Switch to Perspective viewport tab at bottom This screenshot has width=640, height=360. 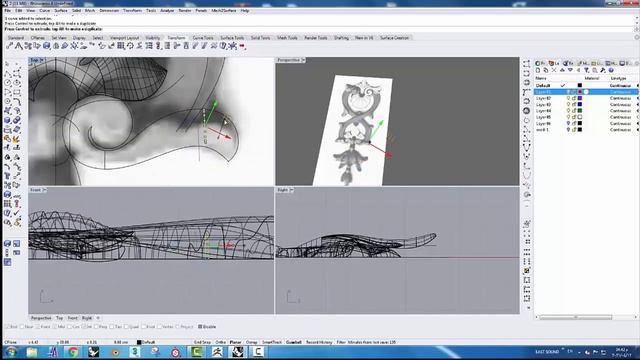(x=41, y=318)
